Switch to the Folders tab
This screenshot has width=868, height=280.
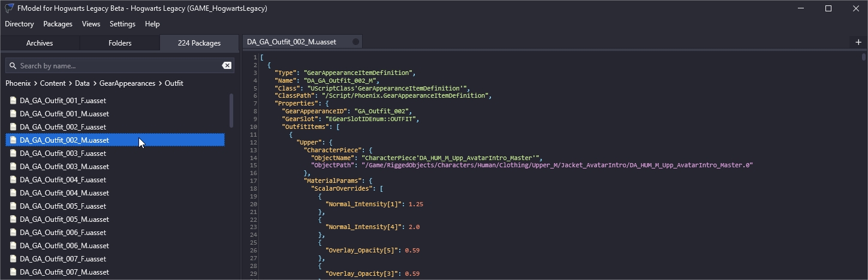(120, 43)
